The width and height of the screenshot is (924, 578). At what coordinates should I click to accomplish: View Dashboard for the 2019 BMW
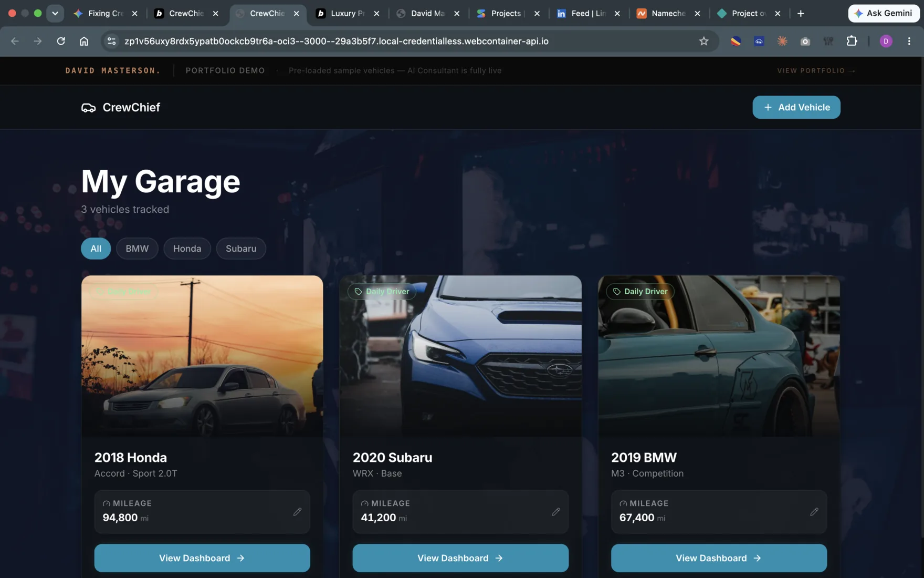click(719, 558)
